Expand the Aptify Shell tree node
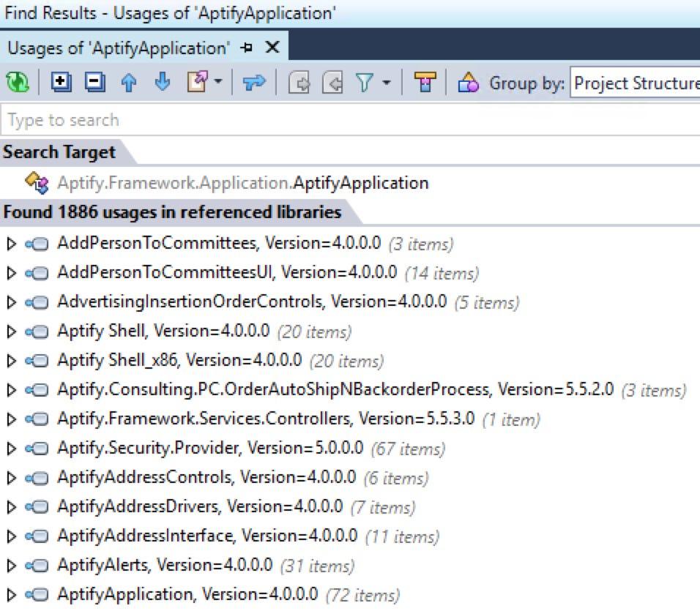This screenshot has width=700, height=611. pyautogui.click(x=10, y=331)
